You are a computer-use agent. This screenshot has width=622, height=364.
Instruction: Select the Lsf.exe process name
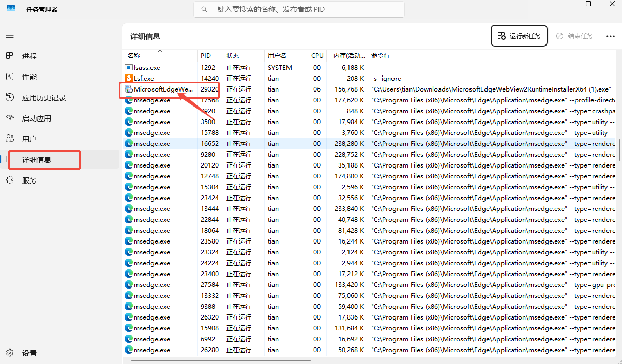click(144, 78)
